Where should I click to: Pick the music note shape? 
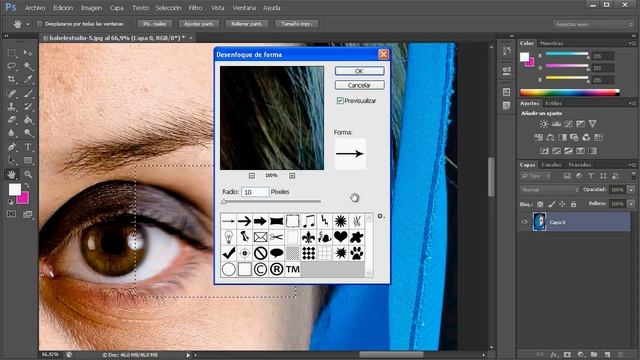309,221
